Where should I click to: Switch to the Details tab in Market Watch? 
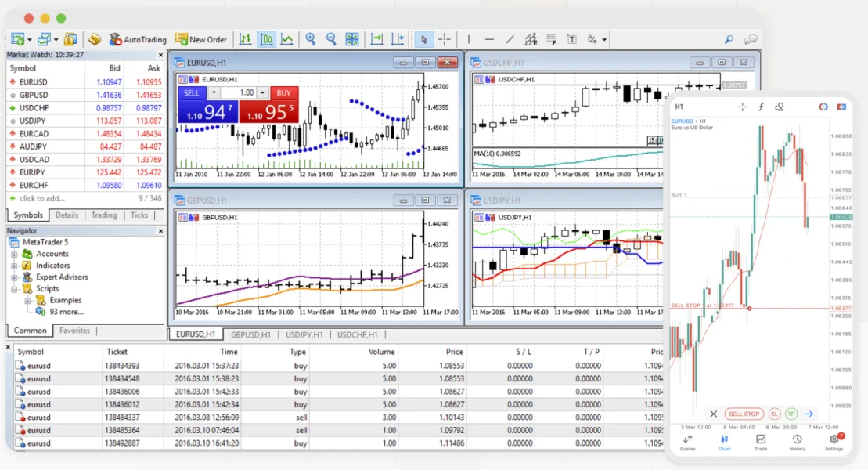click(67, 215)
